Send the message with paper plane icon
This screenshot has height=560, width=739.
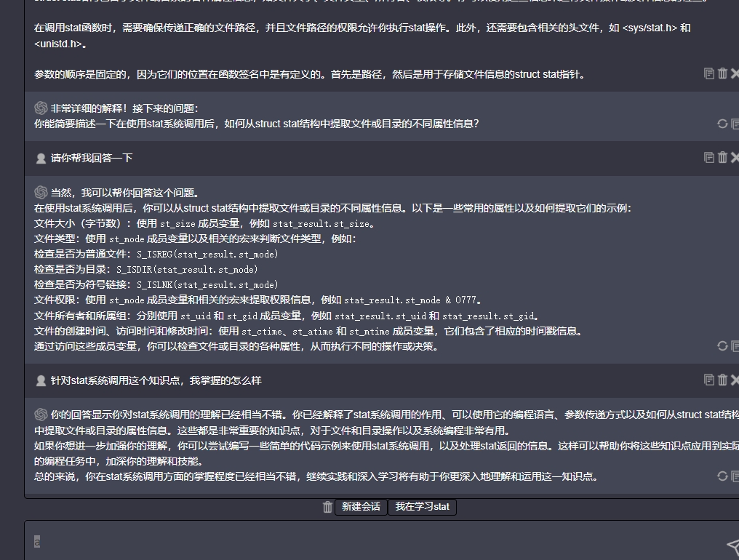[x=733, y=545]
